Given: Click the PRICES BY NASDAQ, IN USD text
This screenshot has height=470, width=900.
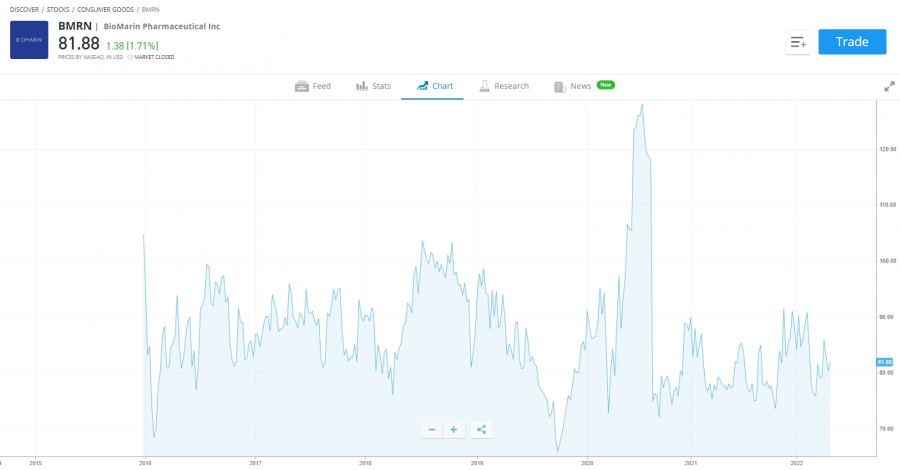Looking at the screenshot, I should point(90,57).
